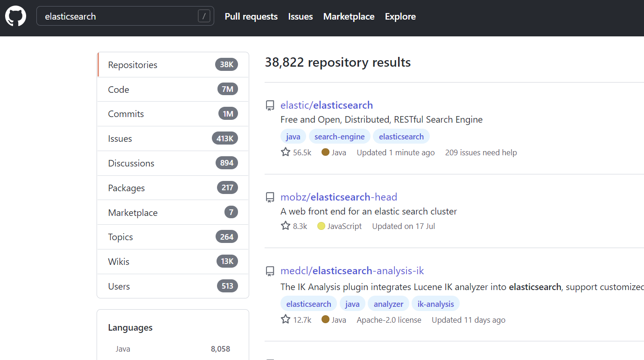Open Pull requests in top navigation
Screen dimensions: 644x360
pyautogui.click(x=251, y=16)
